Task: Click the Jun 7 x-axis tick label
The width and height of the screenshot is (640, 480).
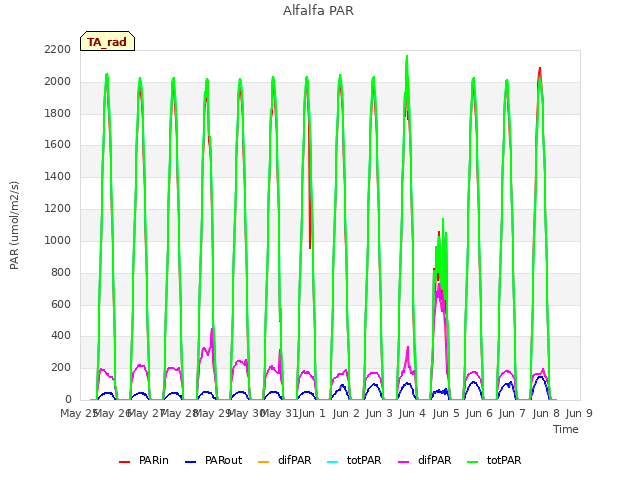Action: pyautogui.click(x=512, y=413)
